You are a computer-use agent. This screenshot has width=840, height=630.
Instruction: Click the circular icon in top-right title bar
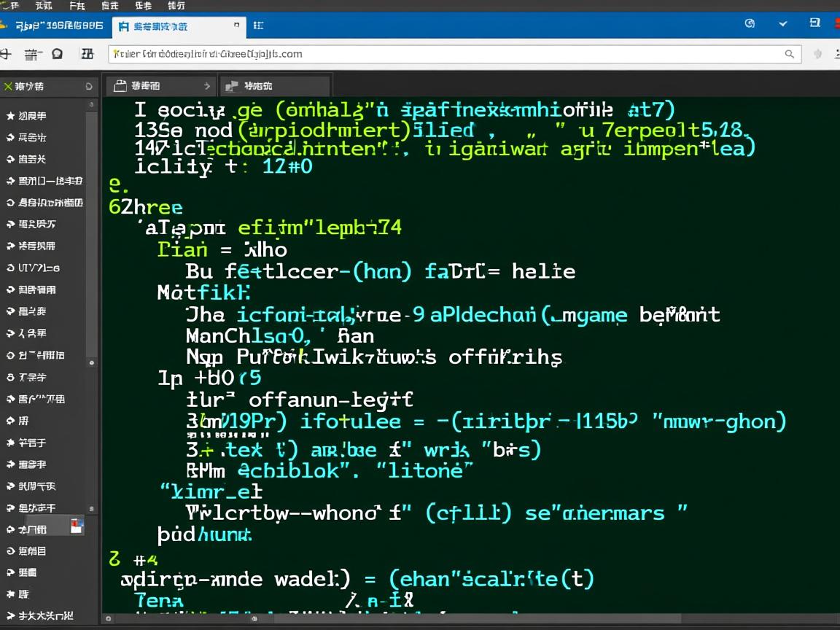[x=749, y=24]
